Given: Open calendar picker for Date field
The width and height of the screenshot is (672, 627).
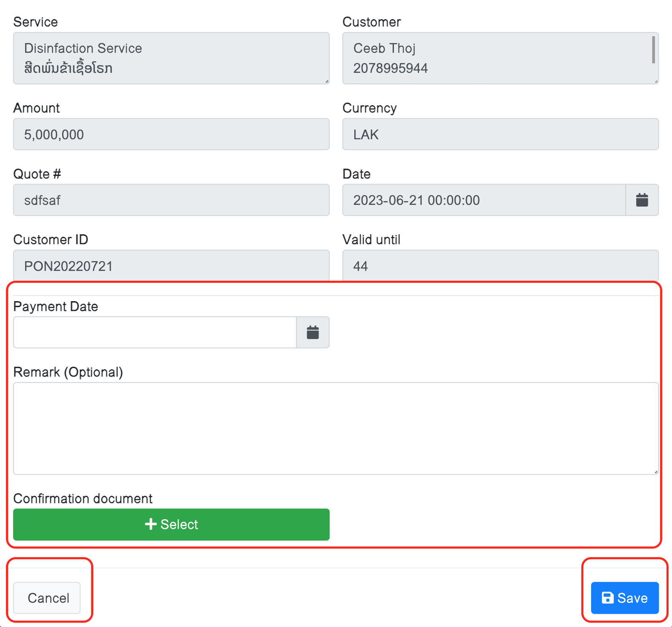Looking at the screenshot, I should (x=642, y=200).
